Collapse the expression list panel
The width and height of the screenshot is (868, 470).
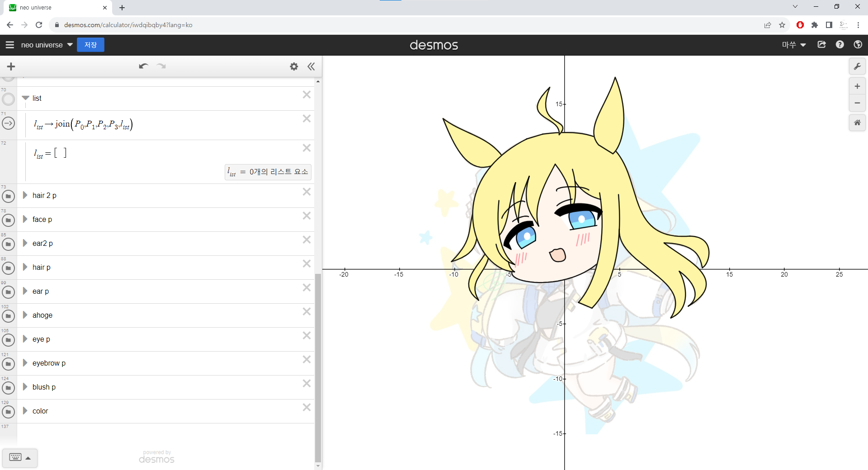[311, 66]
